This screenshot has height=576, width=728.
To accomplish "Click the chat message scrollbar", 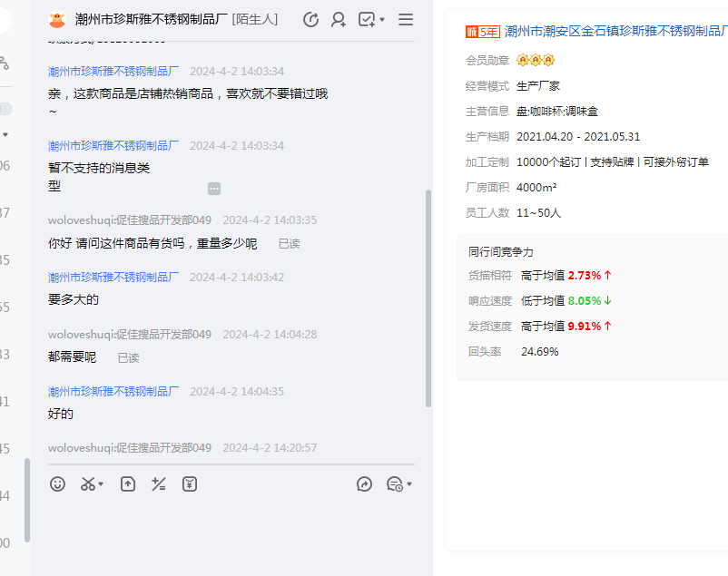I will pos(428,299).
